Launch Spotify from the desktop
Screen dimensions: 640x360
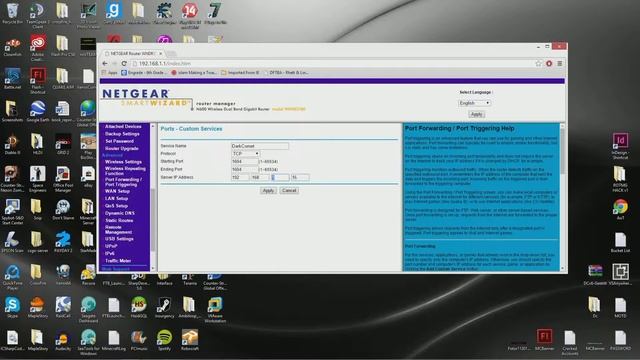tap(164, 340)
